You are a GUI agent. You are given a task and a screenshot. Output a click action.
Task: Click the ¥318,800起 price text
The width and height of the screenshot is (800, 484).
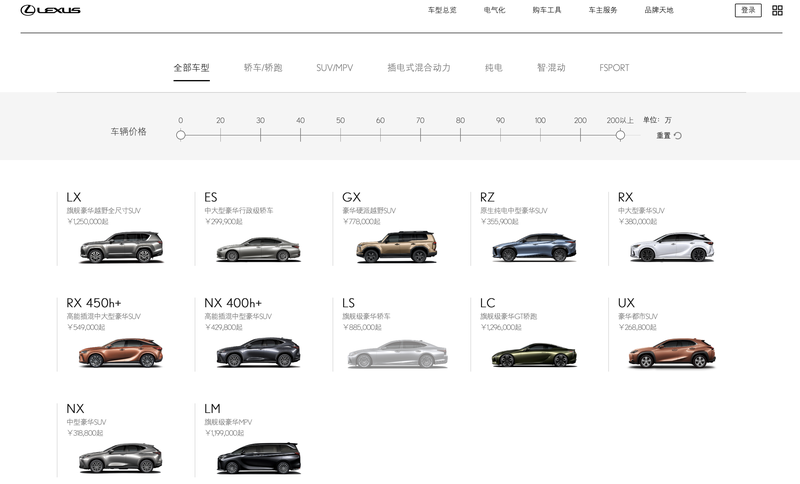click(85, 433)
